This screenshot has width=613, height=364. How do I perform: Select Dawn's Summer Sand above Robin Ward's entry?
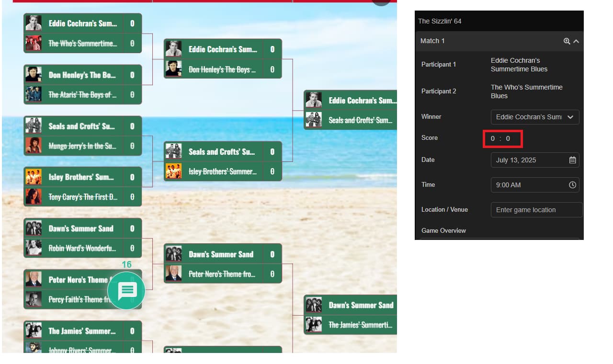click(82, 228)
